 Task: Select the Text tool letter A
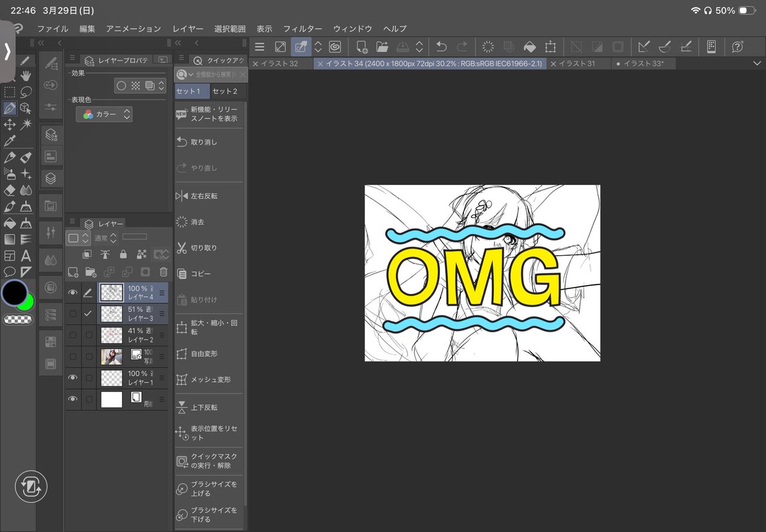point(26,256)
